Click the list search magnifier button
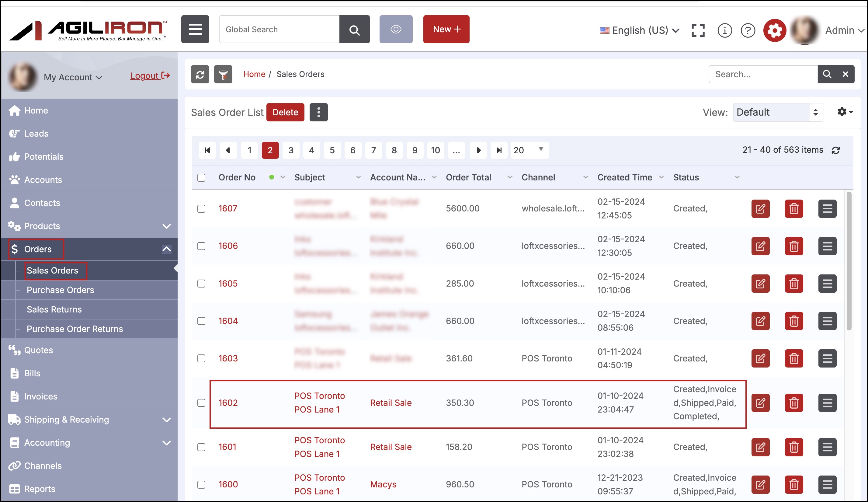Viewport: 868px width, 502px height. (827, 74)
